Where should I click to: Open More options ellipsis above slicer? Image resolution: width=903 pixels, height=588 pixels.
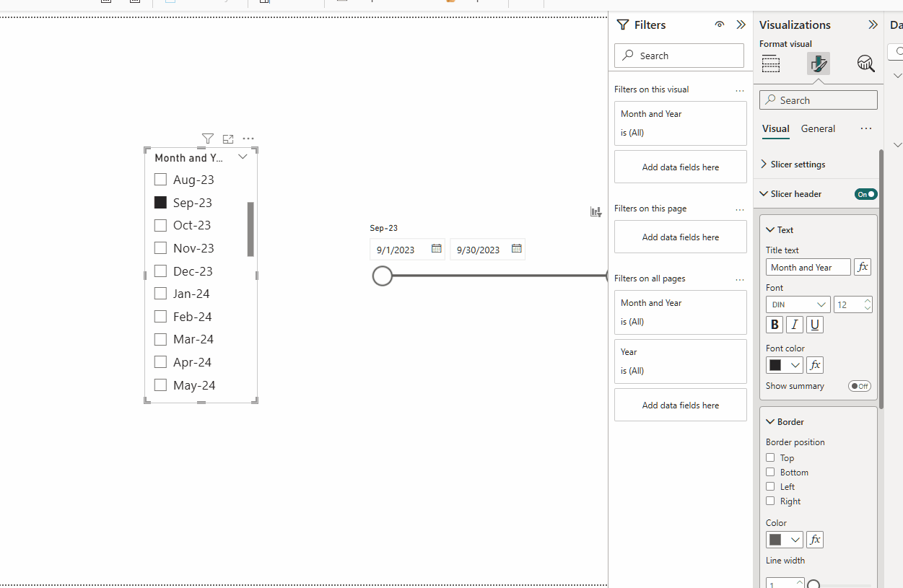[248, 139]
